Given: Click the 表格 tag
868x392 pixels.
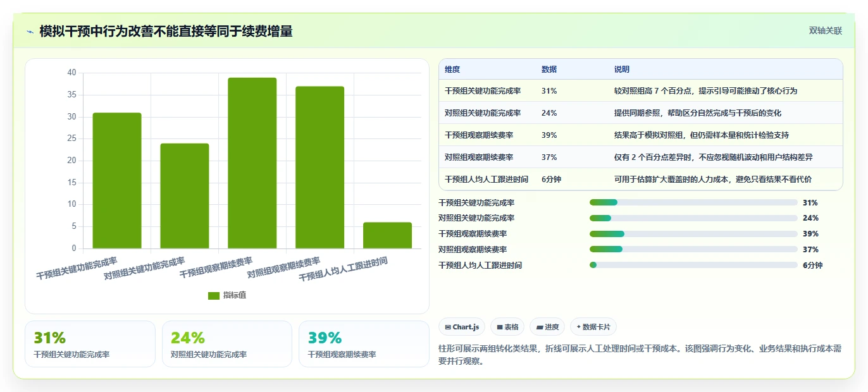Looking at the screenshot, I should (x=507, y=327).
